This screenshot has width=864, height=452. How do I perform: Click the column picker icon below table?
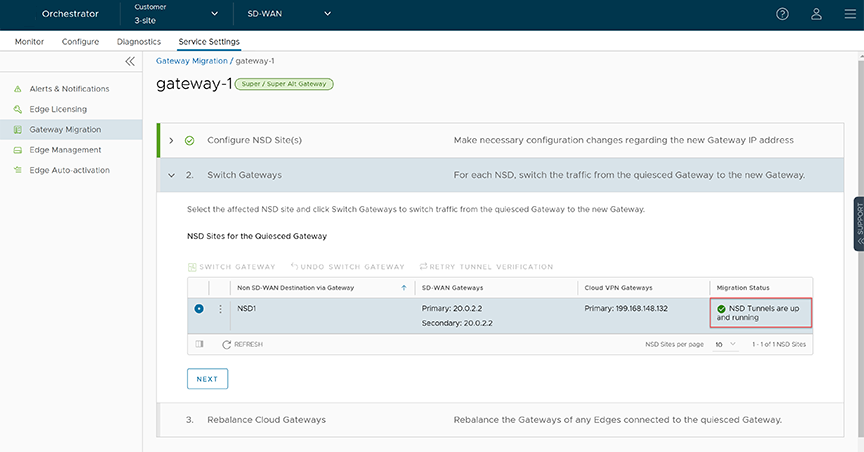(200, 344)
